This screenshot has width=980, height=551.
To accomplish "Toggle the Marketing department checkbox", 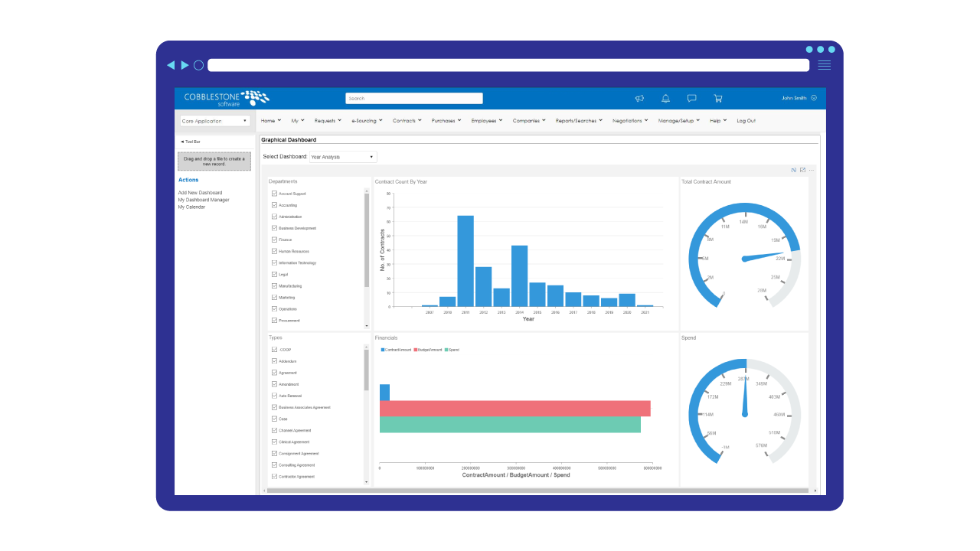I will coord(275,297).
